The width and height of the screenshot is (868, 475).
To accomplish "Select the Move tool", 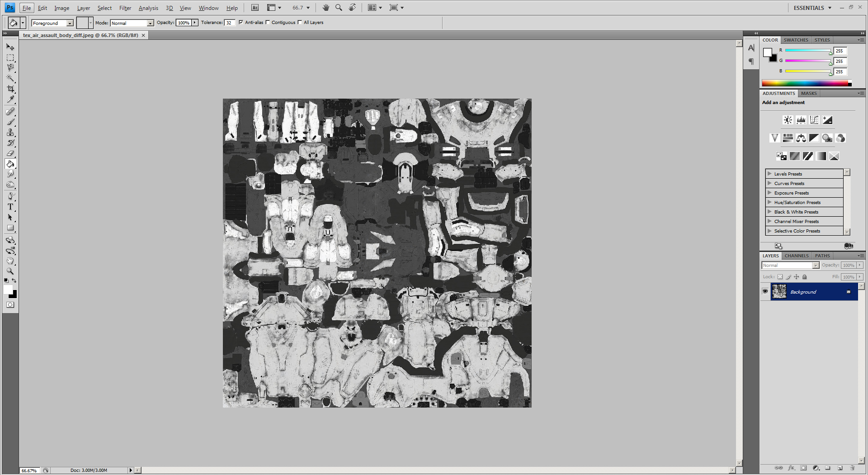I will coord(10,47).
